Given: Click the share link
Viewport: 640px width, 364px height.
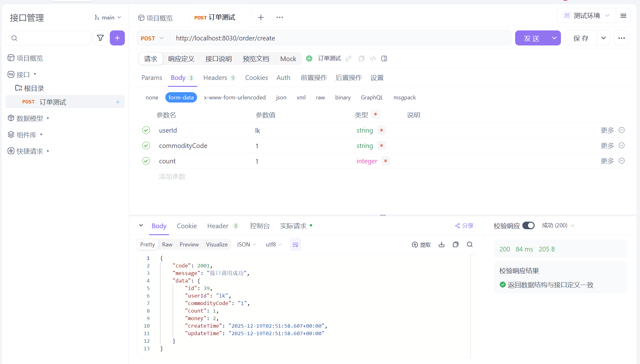Looking at the screenshot, I should (x=464, y=226).
